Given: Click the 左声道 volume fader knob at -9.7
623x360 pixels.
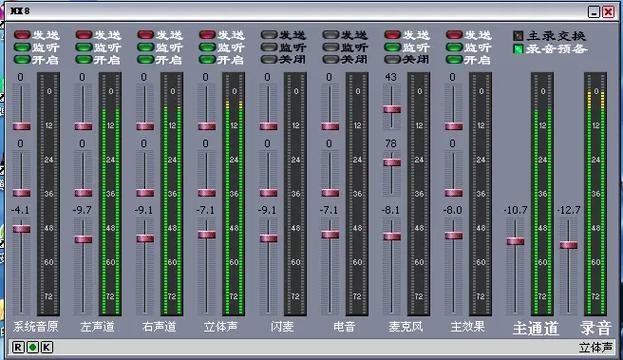Looking at the screenshot, I should pyautogui.click(x=83, y=239).
